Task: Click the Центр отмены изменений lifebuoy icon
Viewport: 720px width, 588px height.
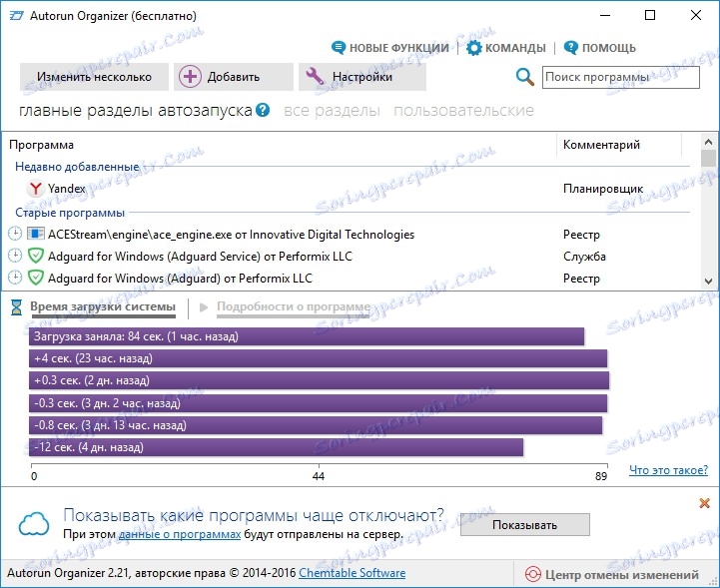Action: 532,574
